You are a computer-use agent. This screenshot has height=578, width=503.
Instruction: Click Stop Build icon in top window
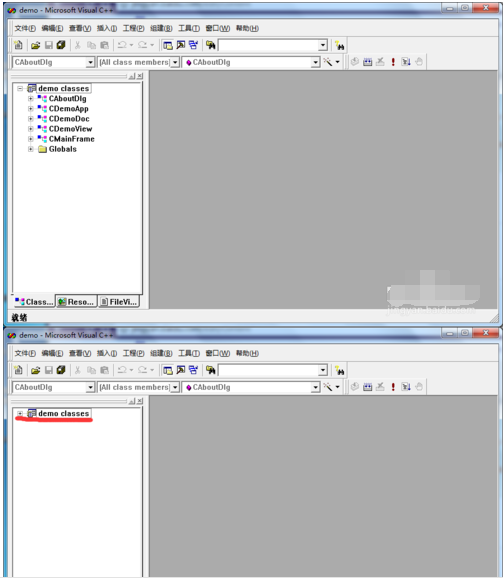pyautogui.click(x=380, y=62)
